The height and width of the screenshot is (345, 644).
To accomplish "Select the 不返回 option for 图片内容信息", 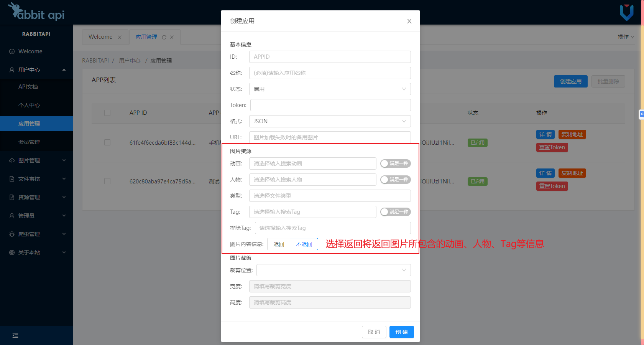I will [304, 244].
